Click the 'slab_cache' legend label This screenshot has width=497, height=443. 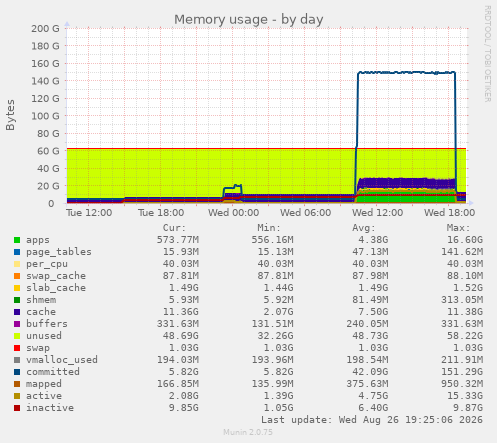[x=56, y=288]
